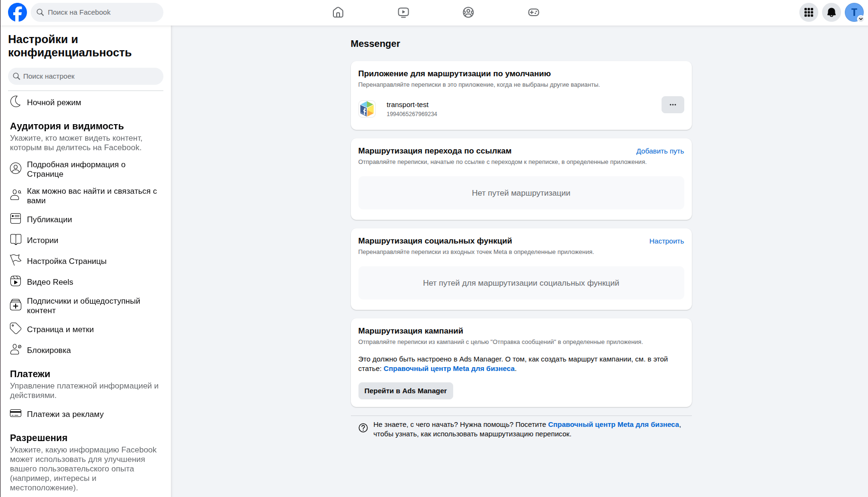Click the Добавить путь link
The width and height of the screenshot is (868, 497).
click(x=660, y=151)
